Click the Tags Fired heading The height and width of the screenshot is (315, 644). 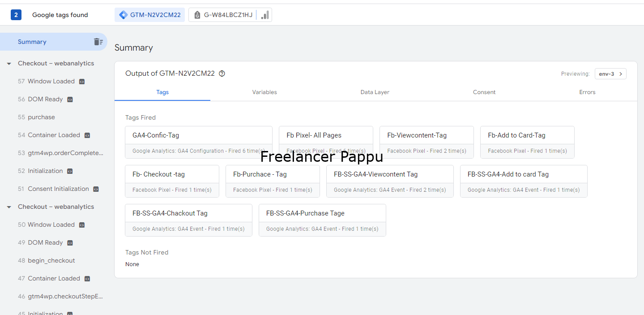tap(141, 117)
